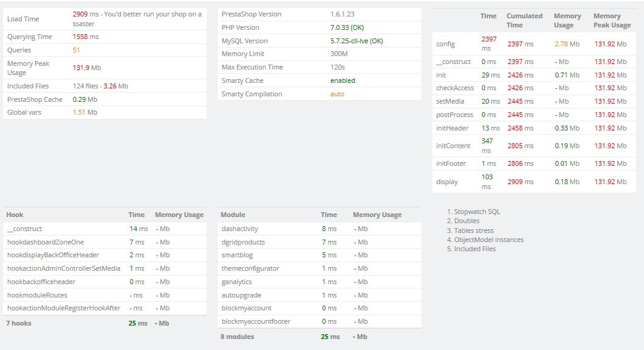Go to the Included Files link
The width and height of the screenshot is (644, 350).
point(475,249)
